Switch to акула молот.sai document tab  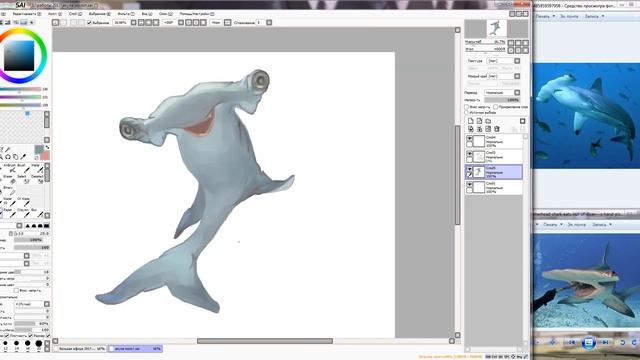click(x=136, y=349)
